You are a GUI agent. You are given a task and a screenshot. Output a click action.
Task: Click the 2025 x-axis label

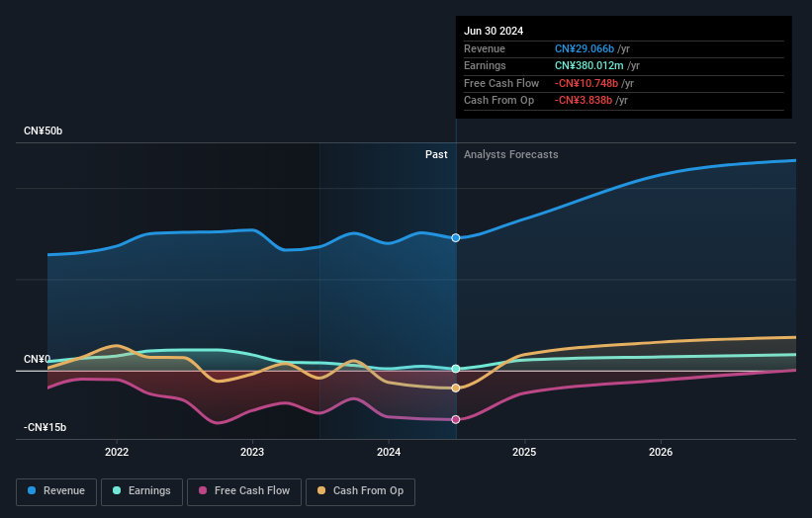524,453
